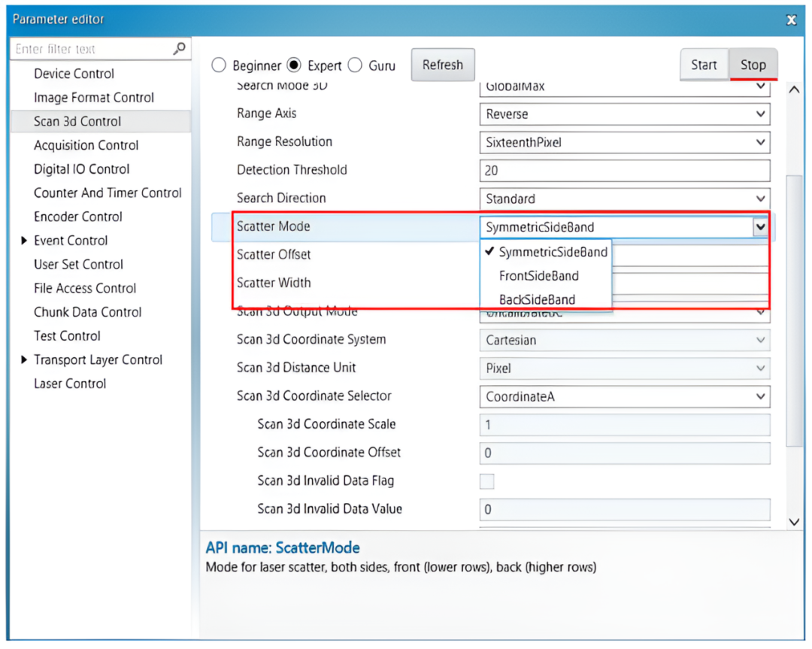Choose BackSideBand from Scatter Mode list

pyautogui.click(x=537, y=299)
